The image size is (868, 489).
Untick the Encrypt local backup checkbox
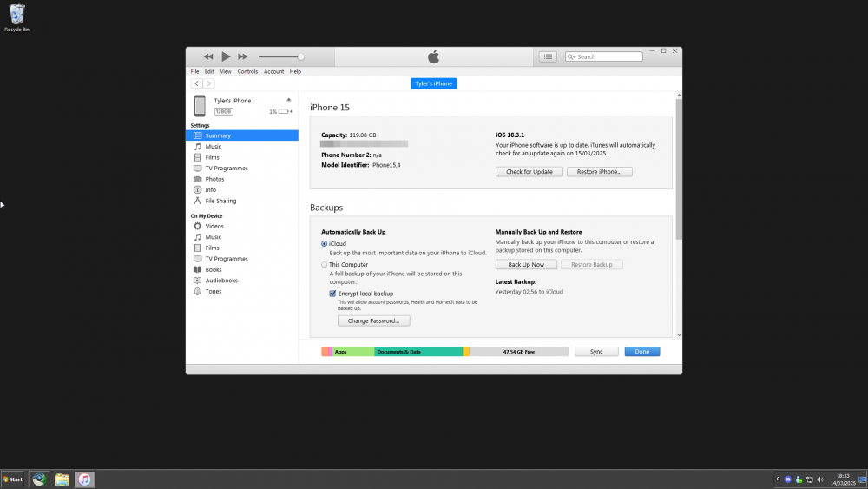pos(332,294)
